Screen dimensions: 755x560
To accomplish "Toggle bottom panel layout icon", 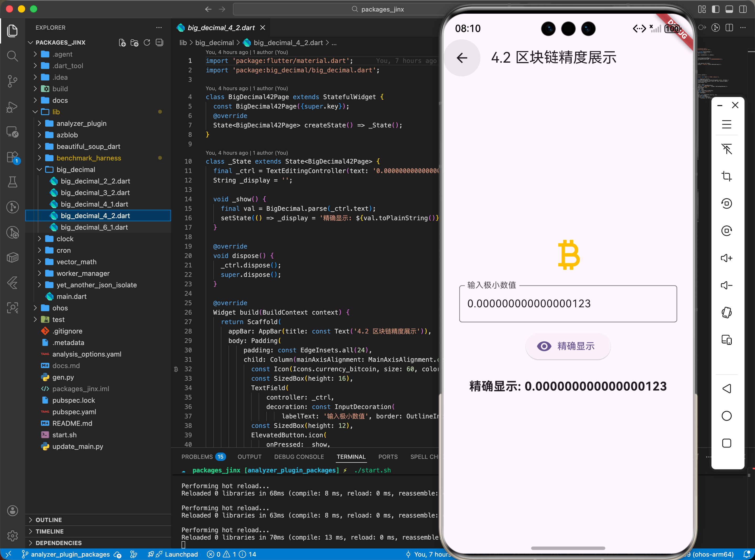I will 729,9.
